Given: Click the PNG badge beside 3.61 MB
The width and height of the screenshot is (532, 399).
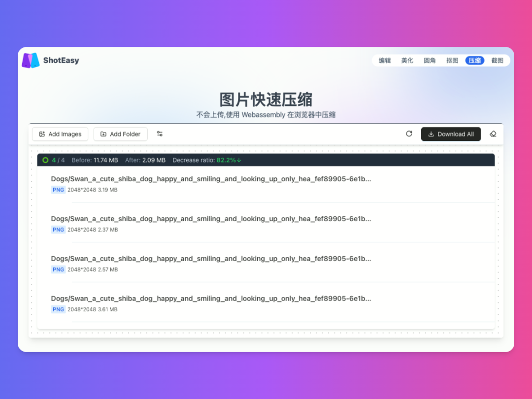Looking at the screenshot, I should click(58, 309).
